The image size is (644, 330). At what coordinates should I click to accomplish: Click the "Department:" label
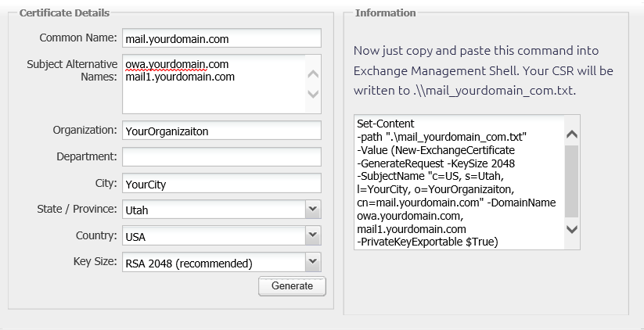pyautogui.click(x=86, y=157)
